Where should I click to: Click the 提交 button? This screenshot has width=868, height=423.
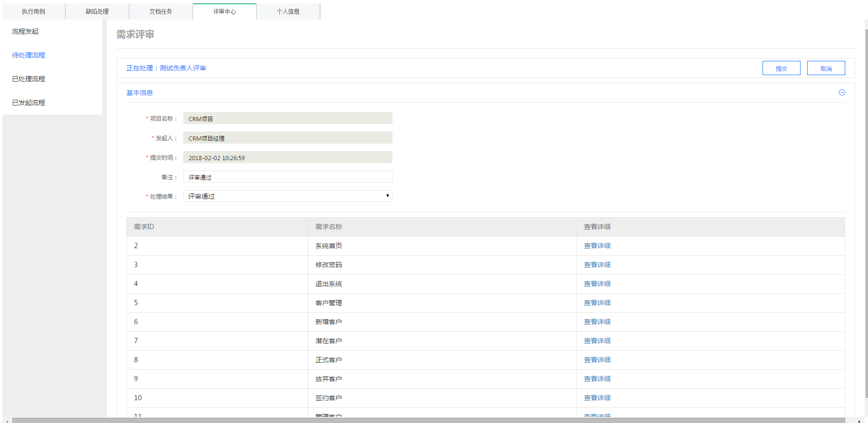[781, 68]
